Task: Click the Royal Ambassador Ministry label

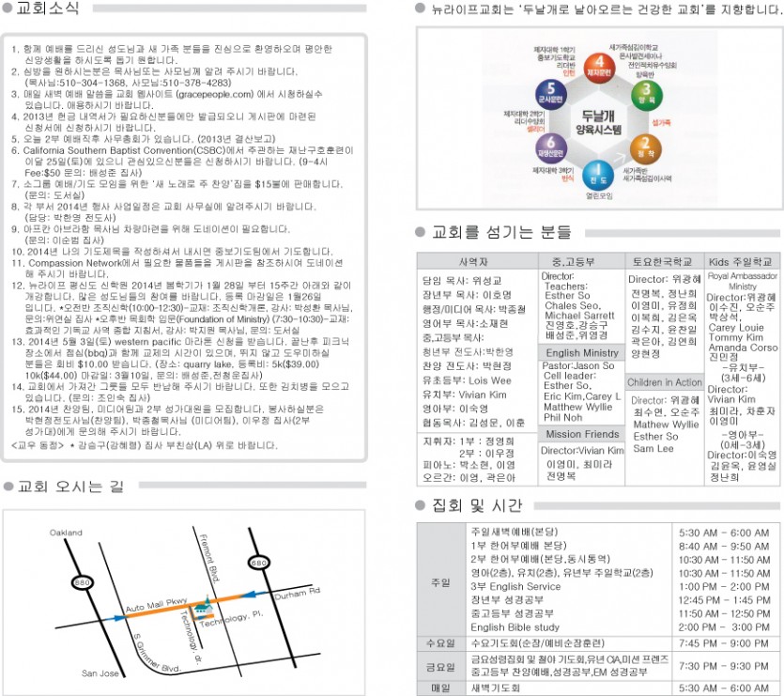Action: [743, 281]
